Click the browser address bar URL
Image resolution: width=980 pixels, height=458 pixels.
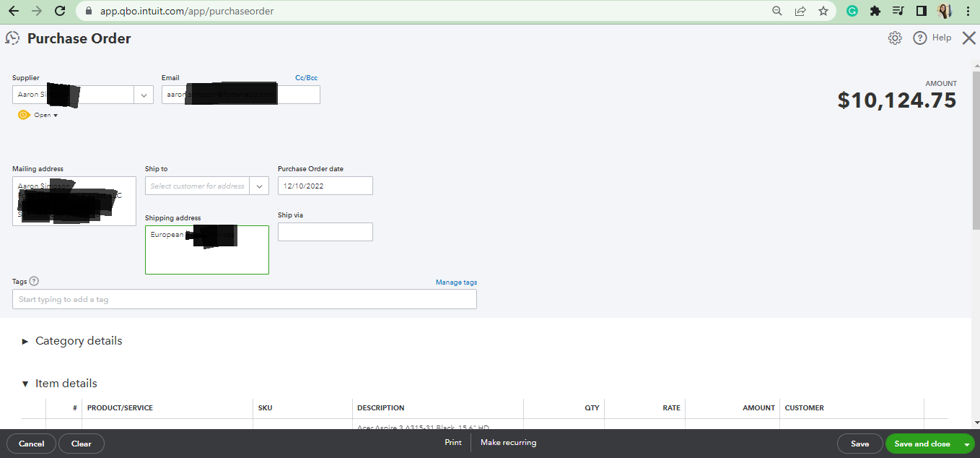tap(187, 11)
